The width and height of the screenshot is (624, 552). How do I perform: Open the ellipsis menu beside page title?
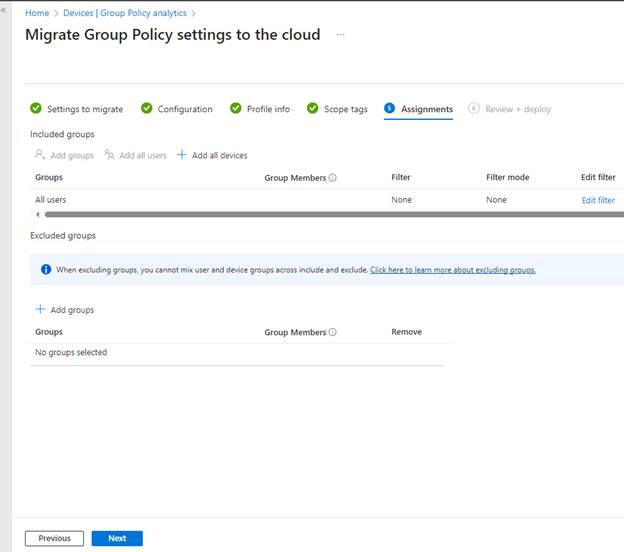point(340,35)
